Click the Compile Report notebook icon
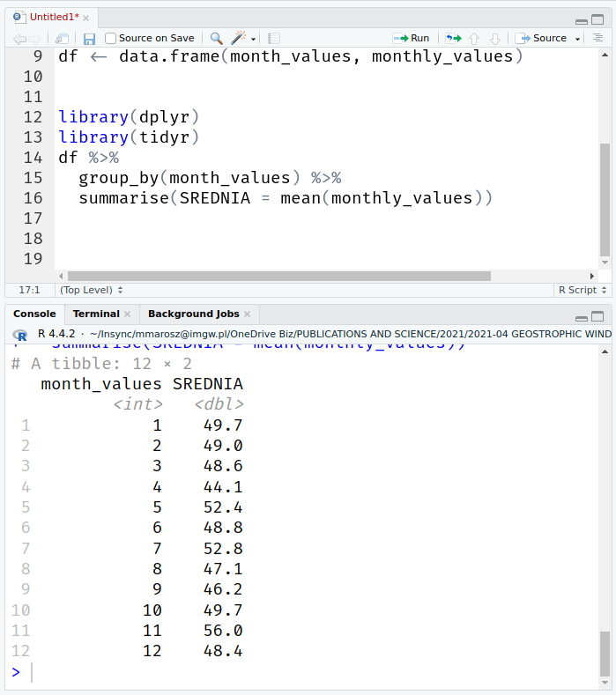Image resolution: width=616 pixels, height=695 pixels. coord(274,39)
